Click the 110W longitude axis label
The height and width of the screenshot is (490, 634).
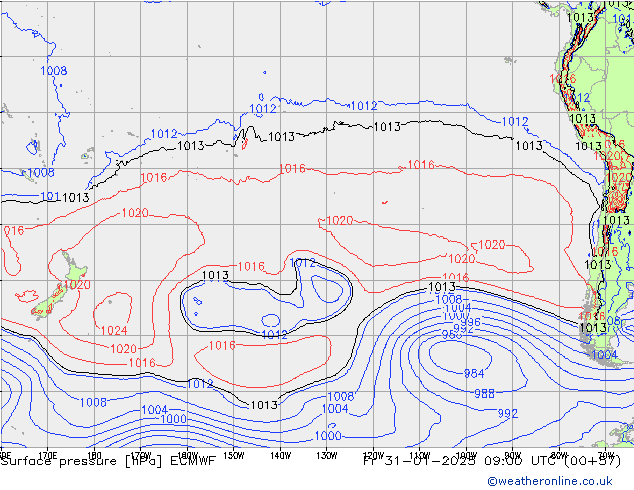[x=420, y=456]
